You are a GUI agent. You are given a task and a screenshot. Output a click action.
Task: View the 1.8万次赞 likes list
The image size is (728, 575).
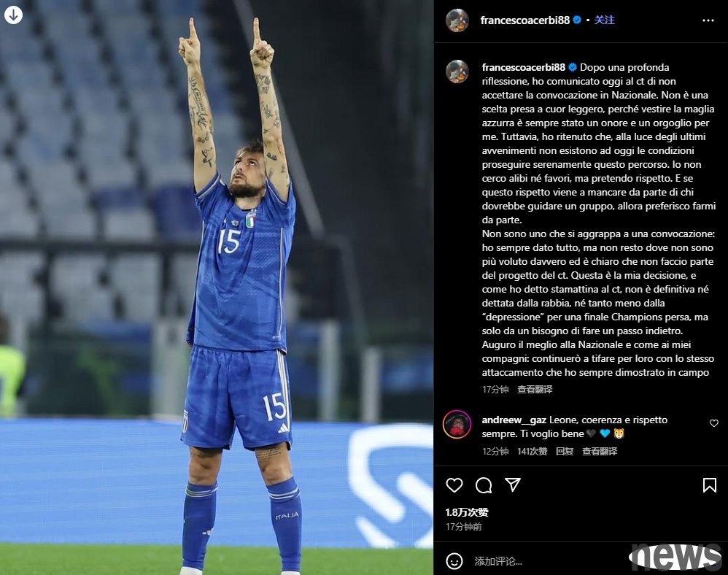(x=467, y=512)
